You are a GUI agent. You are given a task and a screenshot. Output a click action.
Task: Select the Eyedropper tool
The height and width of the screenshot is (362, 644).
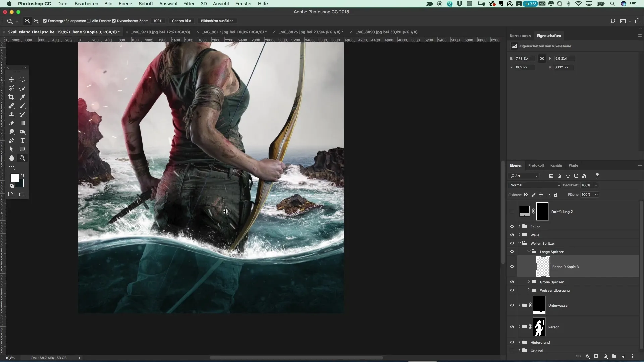click(x=22, y=97)
